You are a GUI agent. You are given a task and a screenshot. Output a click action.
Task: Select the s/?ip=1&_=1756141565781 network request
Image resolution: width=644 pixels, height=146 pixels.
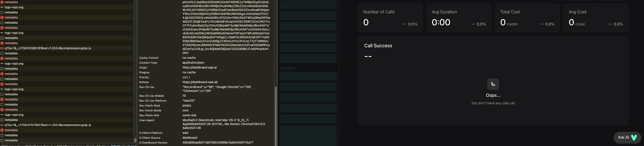pyautogui.click(x=67, y=48)
